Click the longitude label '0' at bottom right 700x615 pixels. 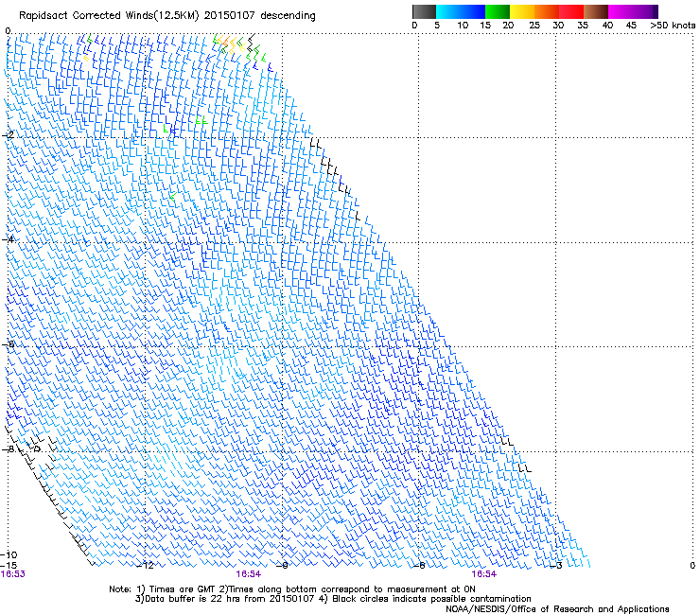[692, 566]
